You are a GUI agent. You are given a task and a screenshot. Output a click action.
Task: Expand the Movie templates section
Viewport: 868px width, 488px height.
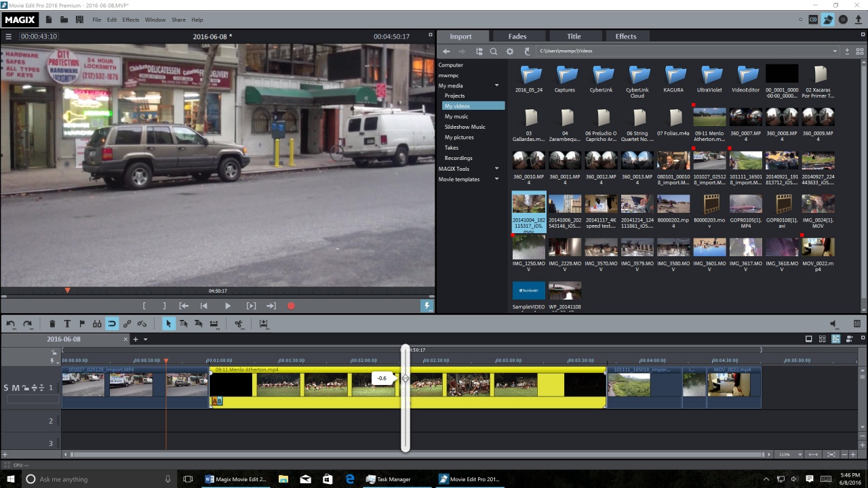tap(496, 180)
